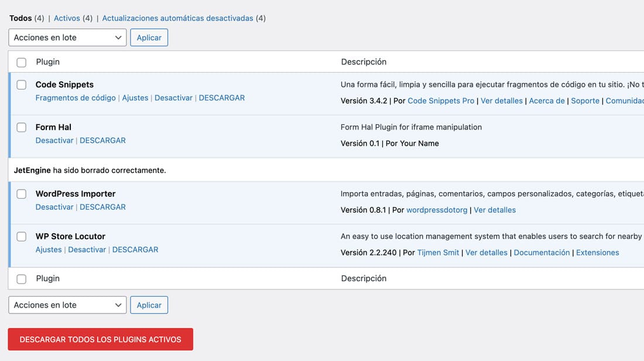Open Ver detalles for WordPress Importer
This screenshot has width=644, height=361.
pos(495,210)
